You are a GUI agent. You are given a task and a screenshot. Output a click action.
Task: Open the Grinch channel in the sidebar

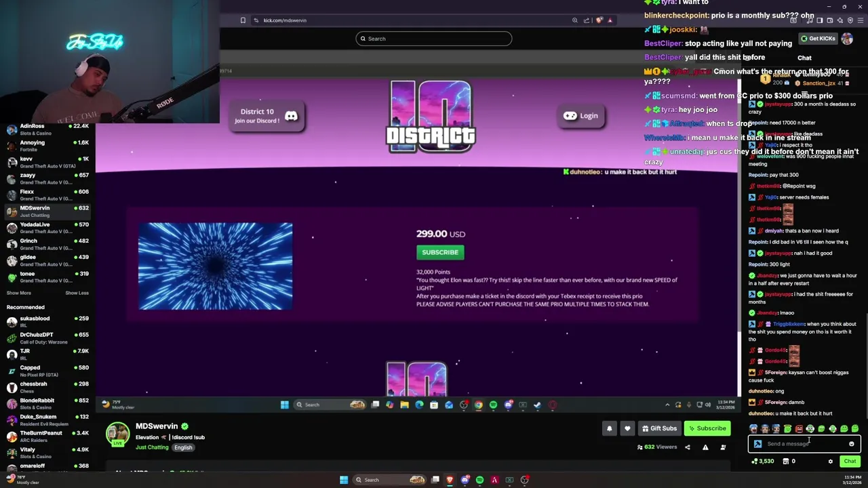click(47, 244)
